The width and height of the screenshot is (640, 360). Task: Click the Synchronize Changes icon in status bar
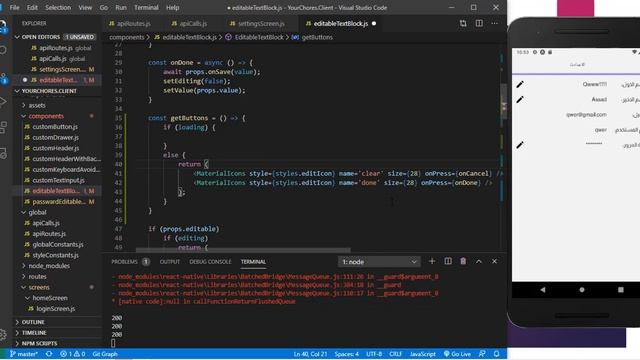(49, 354)
